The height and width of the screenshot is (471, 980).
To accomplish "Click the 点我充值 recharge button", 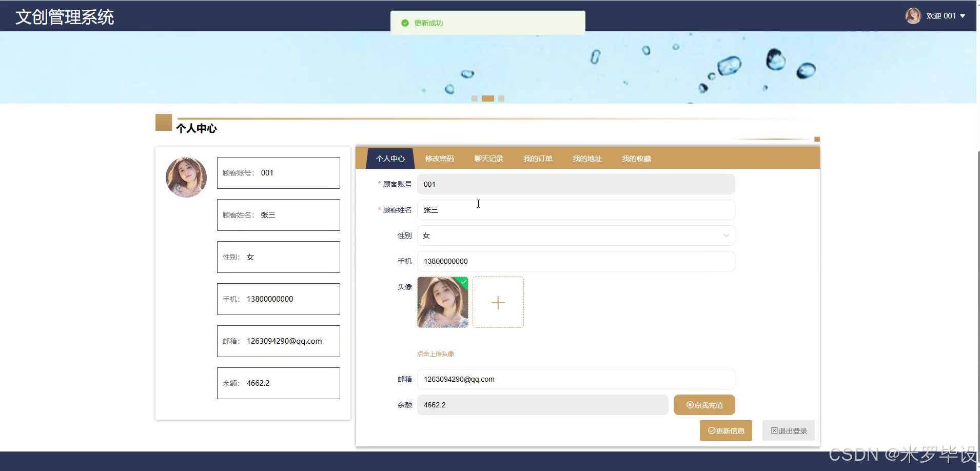I will 704,405.
